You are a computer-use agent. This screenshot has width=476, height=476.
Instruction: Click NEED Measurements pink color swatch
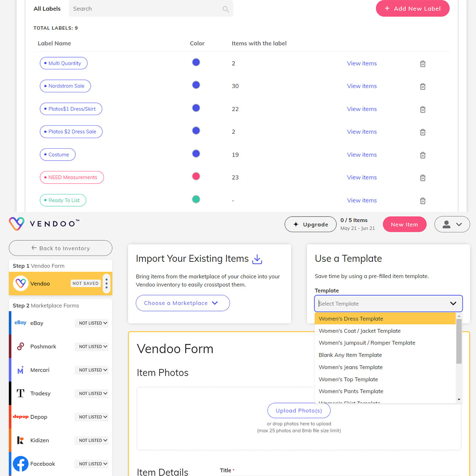pyautogui.click(x=196, y=177)
